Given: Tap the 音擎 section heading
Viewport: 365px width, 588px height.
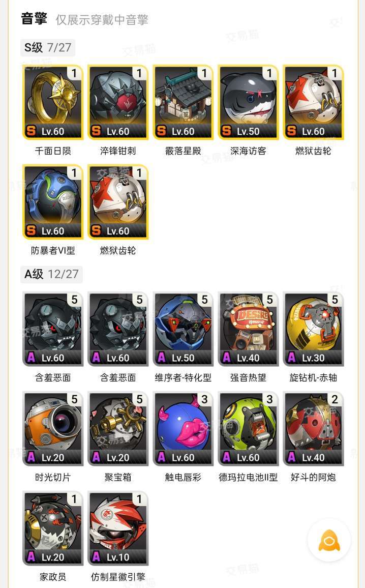Looking at the screenshot, I should coord(34,19).
